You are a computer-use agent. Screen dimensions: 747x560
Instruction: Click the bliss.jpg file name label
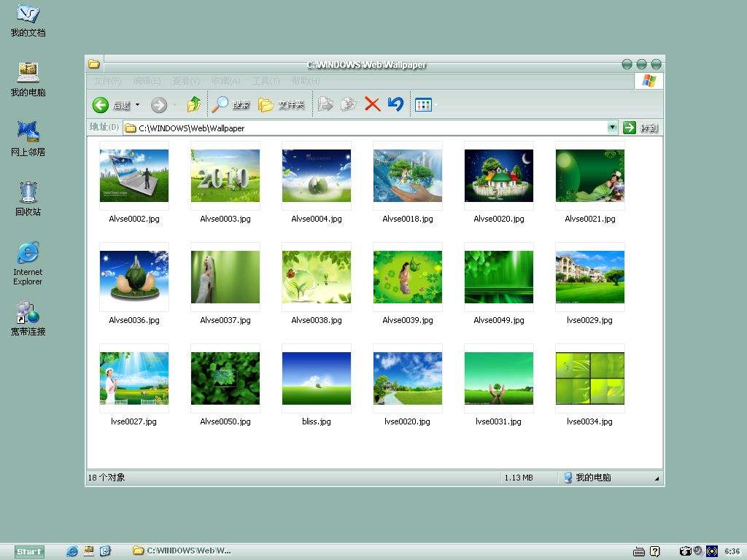(x=317, y=421)
